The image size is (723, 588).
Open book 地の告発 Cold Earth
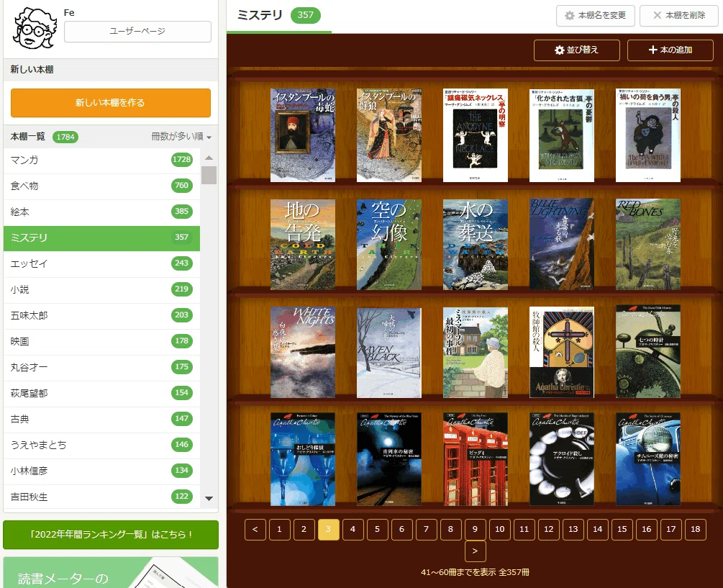coord(302,245)
